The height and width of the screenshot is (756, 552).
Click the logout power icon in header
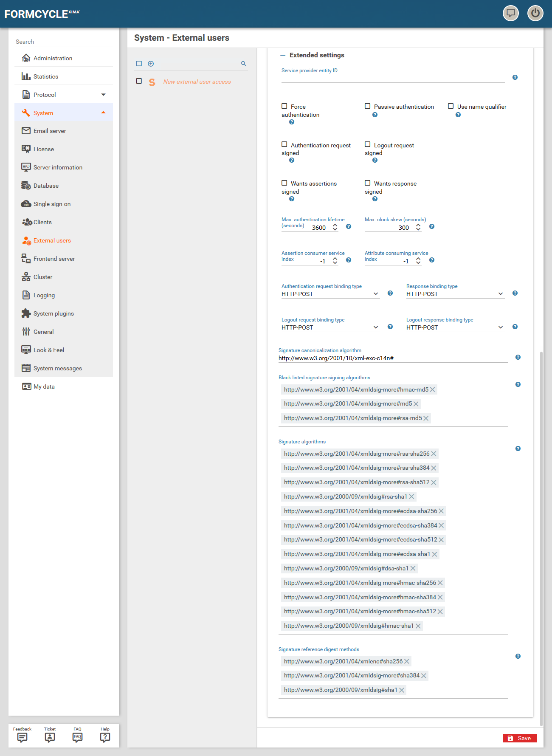(x=535, y=13)
